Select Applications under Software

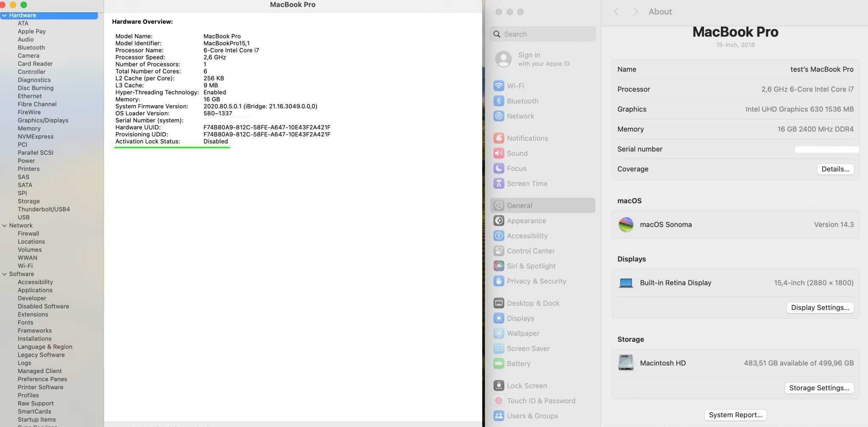(35, 290)
